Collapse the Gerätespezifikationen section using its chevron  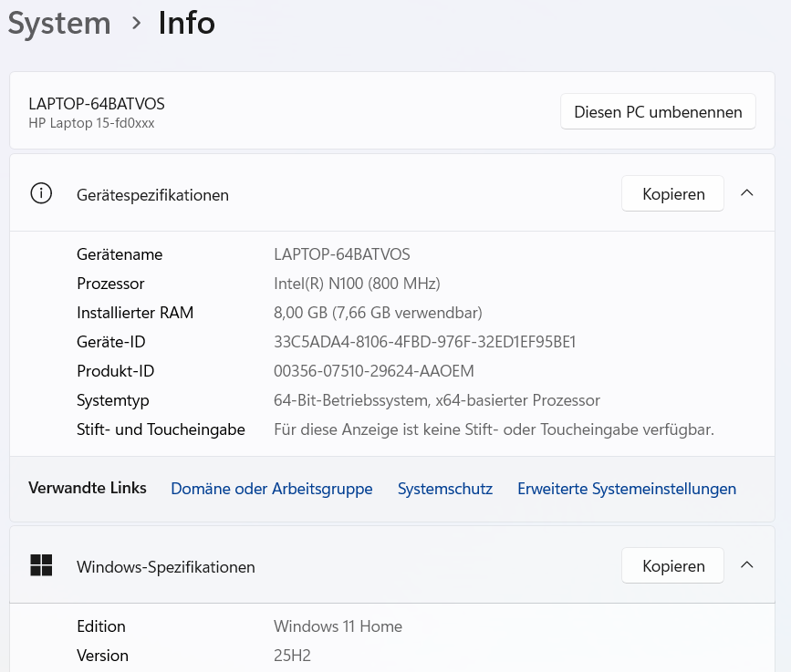(746, 193)
